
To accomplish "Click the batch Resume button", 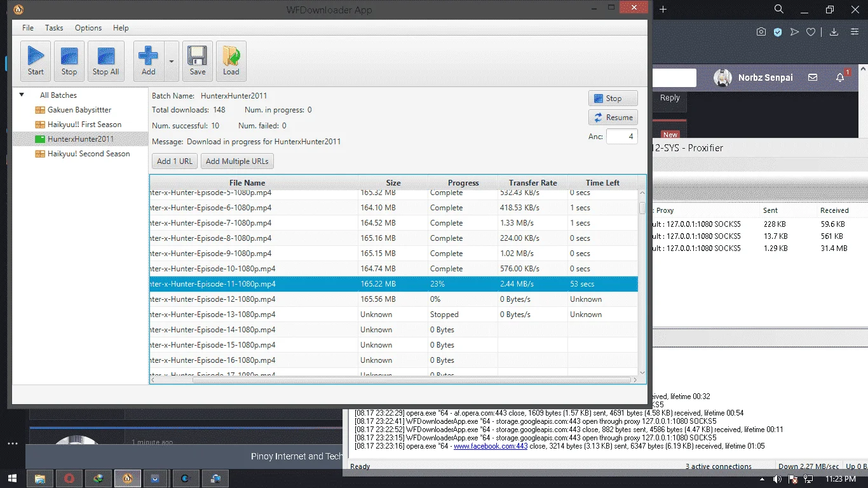I will click(613, 118).
